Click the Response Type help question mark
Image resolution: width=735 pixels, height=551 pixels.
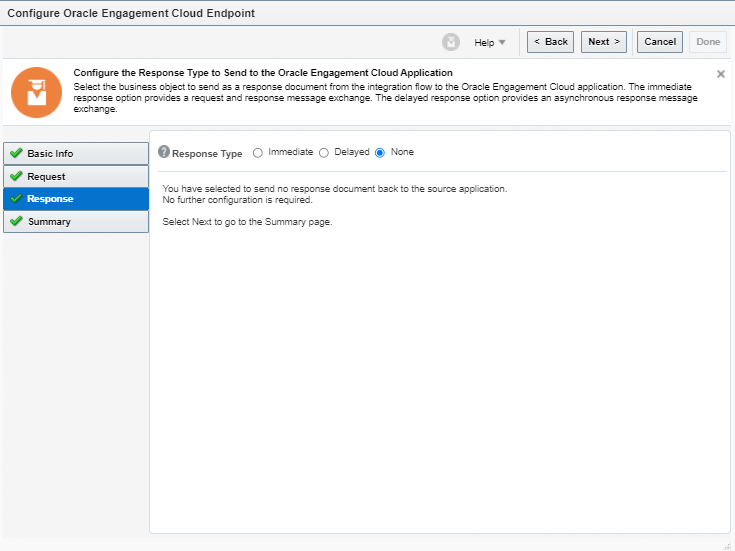(x=164, y=153)
